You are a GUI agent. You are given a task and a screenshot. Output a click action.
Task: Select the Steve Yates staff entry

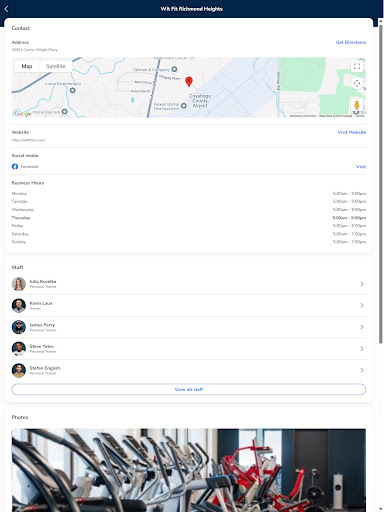[189, 349]
